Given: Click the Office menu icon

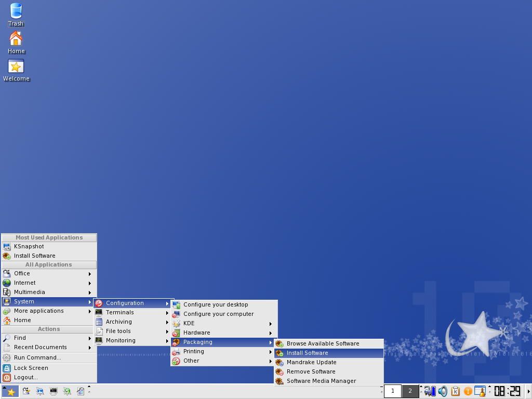Looking at the screenshot, I should 7,273.
